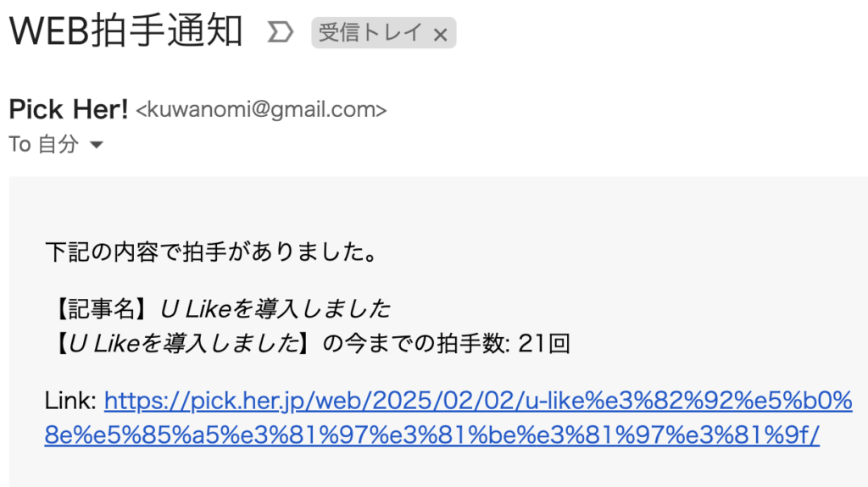Click the blank area below the link
This screenshot has width=868, height=487.
[424, 468]
